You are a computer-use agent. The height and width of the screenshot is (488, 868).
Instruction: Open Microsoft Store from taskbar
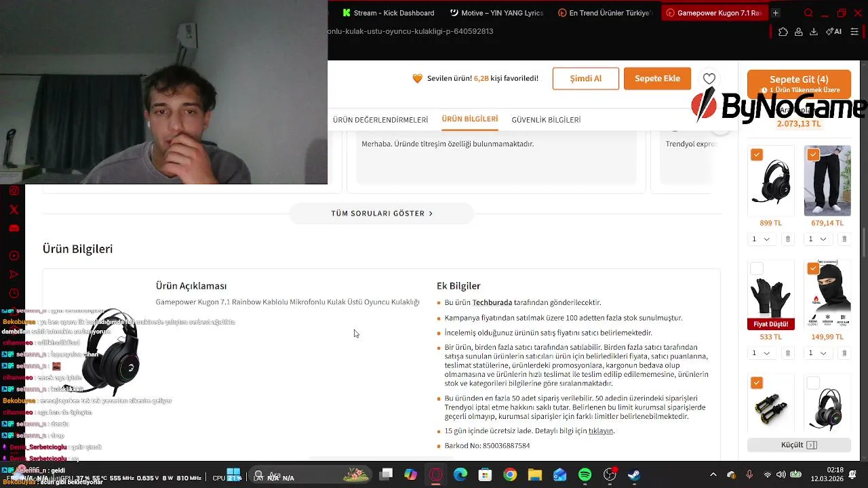pyautogui.click(x=485, y=474)
